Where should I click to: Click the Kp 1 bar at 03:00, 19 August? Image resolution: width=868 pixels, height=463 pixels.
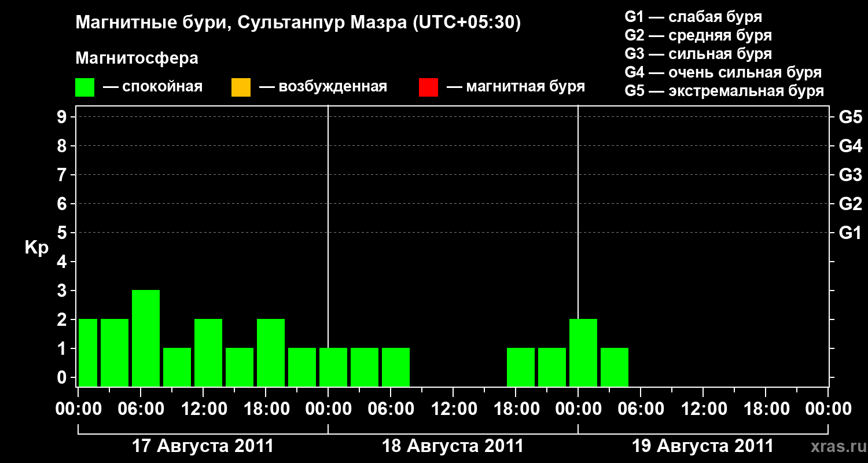pos(615,367)
